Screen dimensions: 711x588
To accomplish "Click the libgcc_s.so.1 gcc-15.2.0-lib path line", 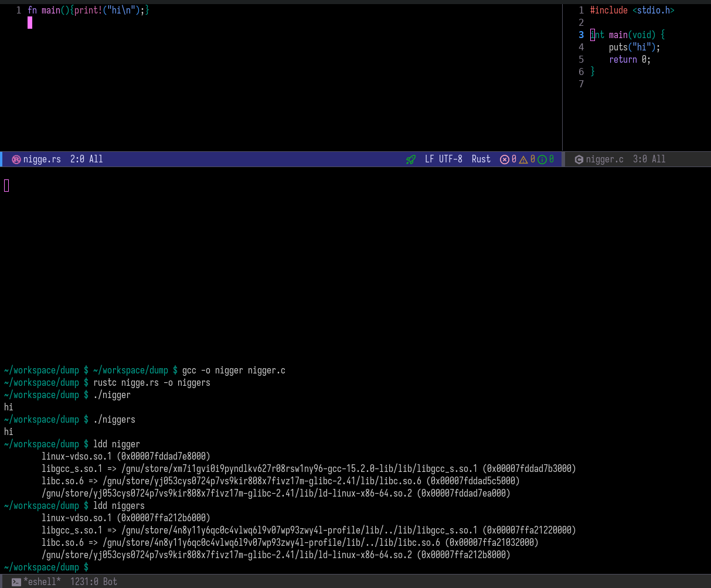I will (309, 469).
